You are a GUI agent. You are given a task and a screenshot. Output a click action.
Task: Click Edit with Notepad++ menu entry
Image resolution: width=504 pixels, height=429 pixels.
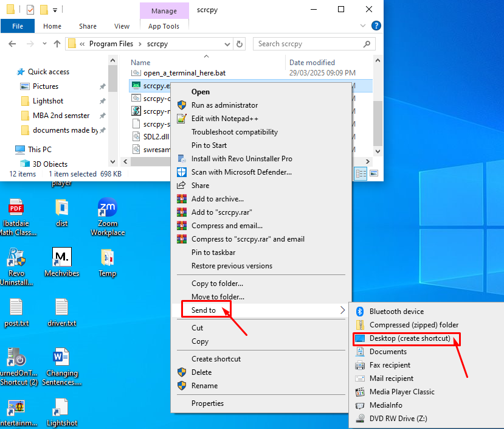[224, 119]
